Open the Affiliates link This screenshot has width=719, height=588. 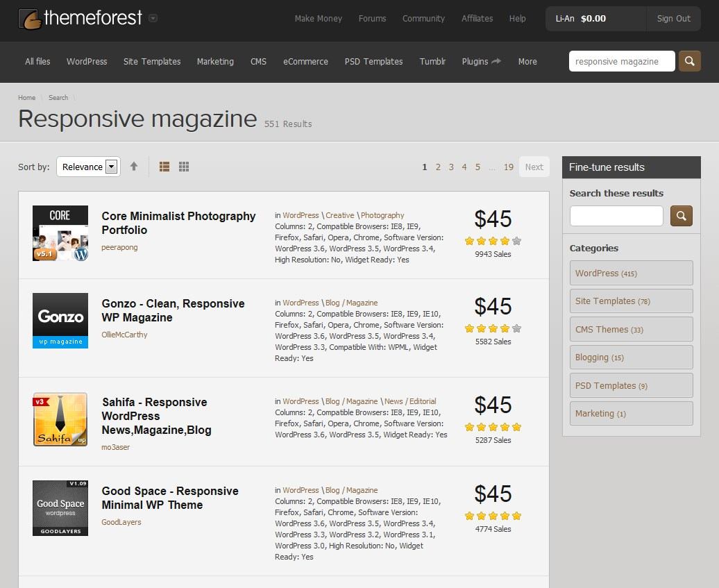click(477, 18)
